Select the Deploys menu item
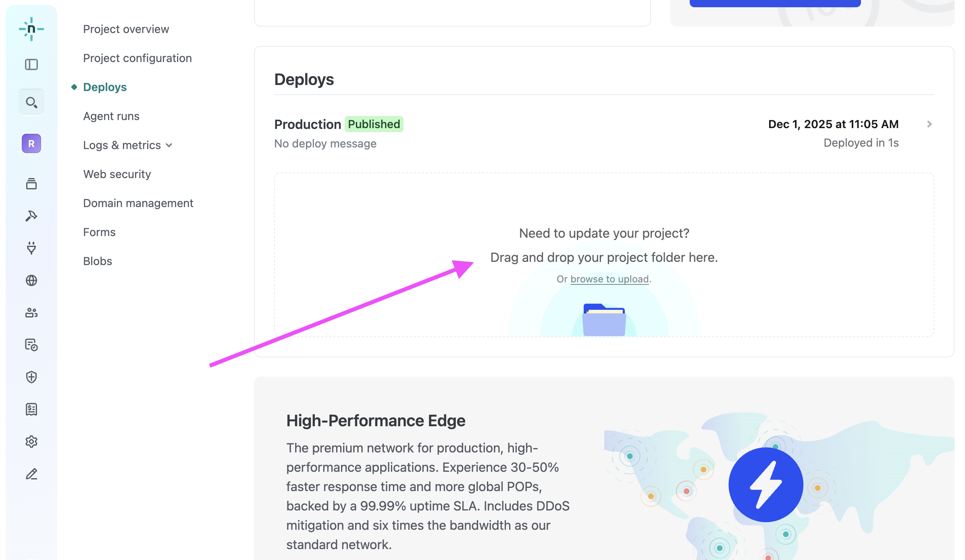 coord(105,87)
